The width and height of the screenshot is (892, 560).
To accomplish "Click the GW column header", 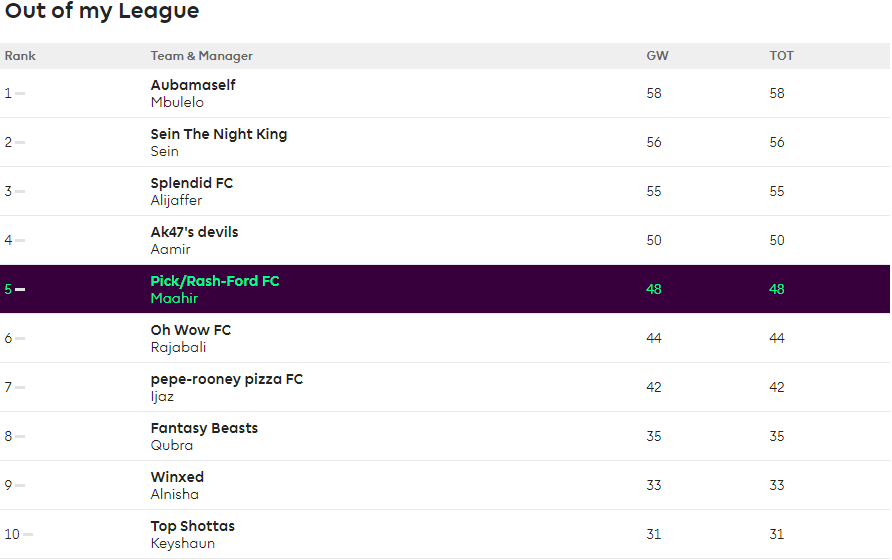I will click(657, 56).
